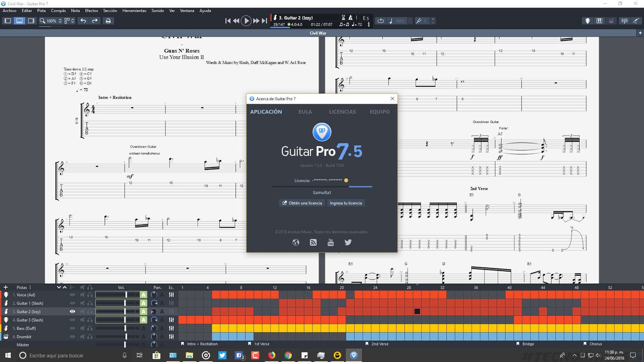Close the Acerca de Guitar Pro 7 dialog
Viewport: 644px width, 362px height.
coord(392,99)
